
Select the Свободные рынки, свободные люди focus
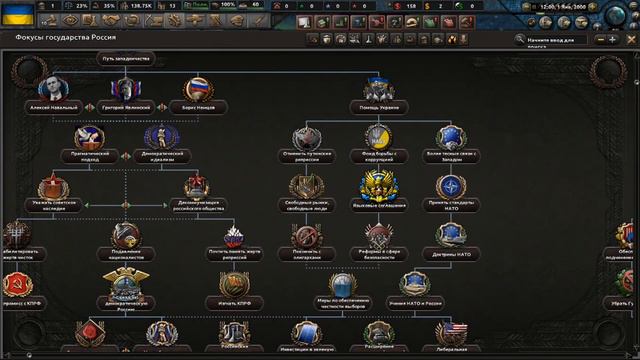point(307,187)
